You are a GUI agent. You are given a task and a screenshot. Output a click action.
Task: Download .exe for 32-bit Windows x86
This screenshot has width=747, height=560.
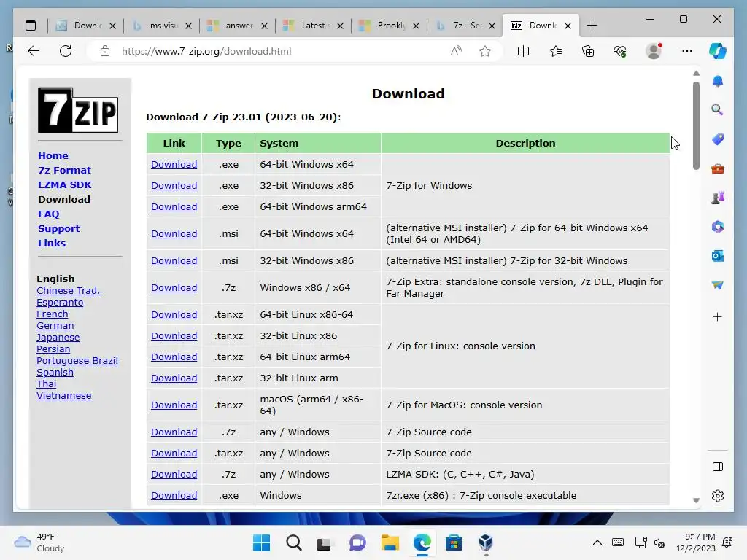pyautogui.click(x=174, y=185)
